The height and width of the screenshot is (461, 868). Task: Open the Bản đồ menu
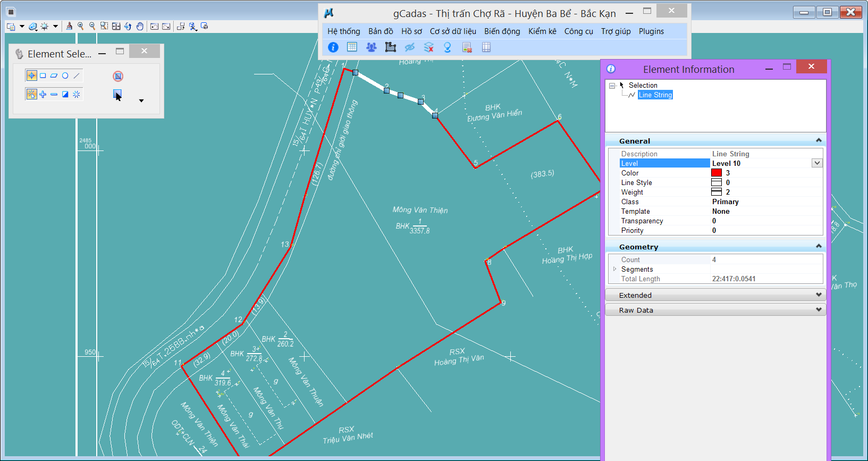(381, 31)
